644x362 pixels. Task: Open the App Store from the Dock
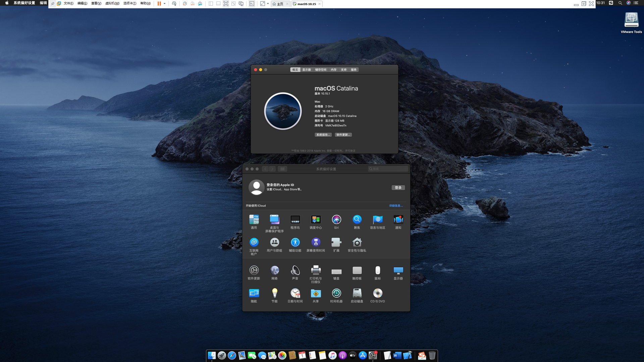(x=363, y=355)
